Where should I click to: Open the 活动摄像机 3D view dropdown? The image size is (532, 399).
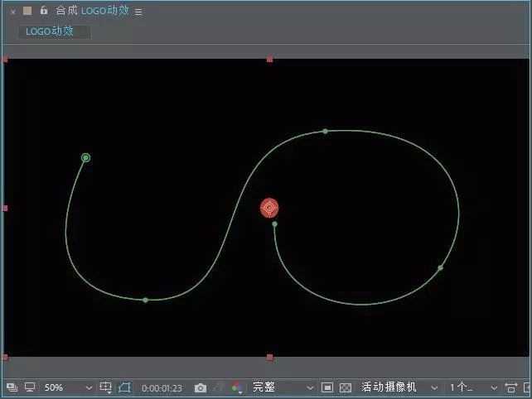click(399, 387)
